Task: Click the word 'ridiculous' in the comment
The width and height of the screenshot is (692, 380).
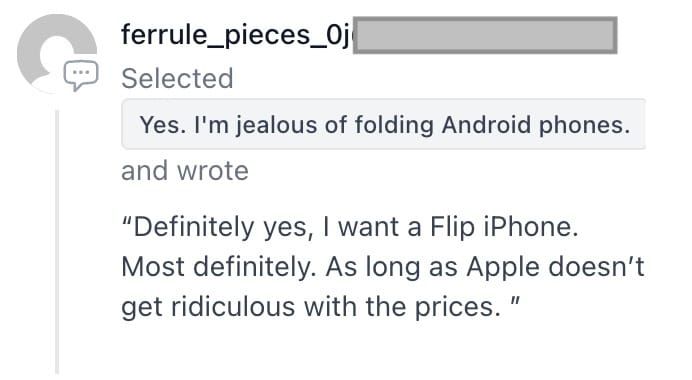Action: click(x=233, y=307)
